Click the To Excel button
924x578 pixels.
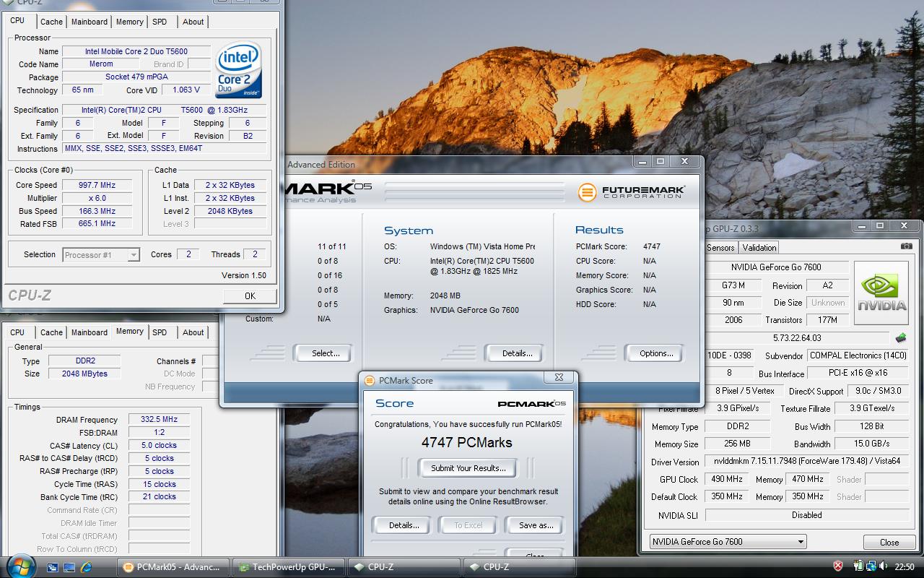tap(468, 525)
